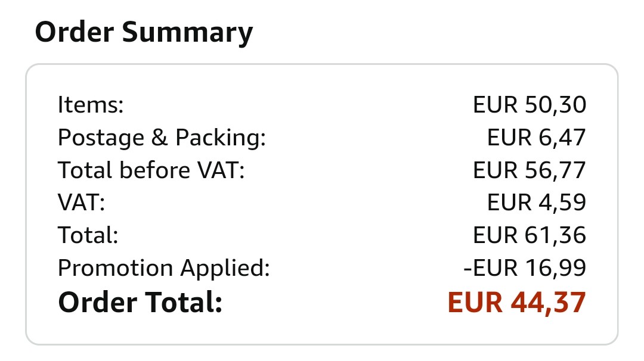The height and width of the screenshot is (361, 644).
Task: Click the word "Order" in the top heading
Action: point(74,32)
